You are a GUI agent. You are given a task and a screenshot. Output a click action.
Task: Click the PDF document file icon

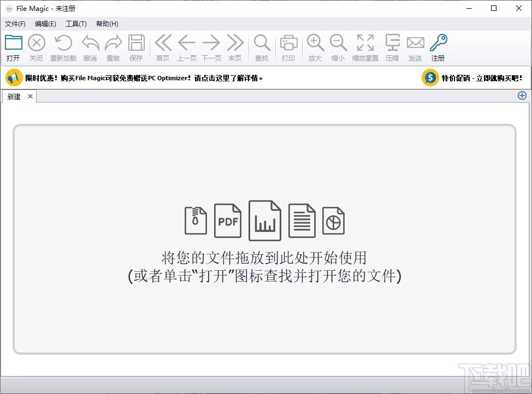(228, 220)
